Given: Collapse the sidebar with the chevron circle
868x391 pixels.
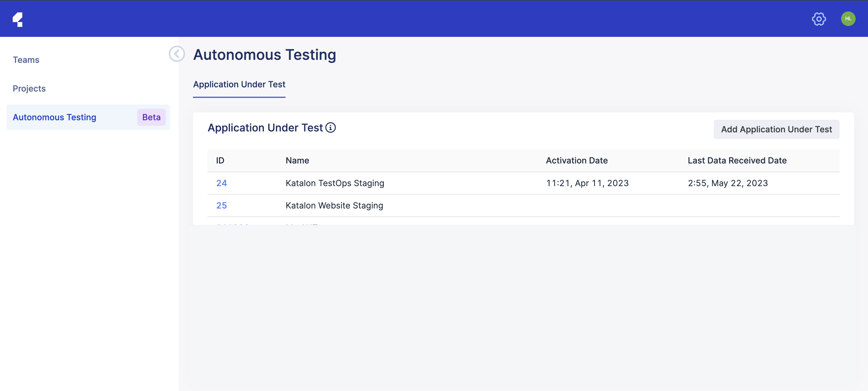Looking at the screenshot, I should pyautogui.click(x=177, y=54).
